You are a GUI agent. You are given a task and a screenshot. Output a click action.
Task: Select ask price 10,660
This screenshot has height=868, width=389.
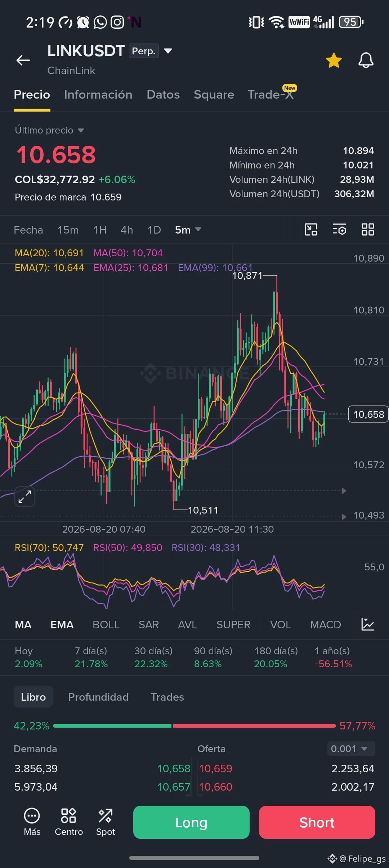point(216,787)
